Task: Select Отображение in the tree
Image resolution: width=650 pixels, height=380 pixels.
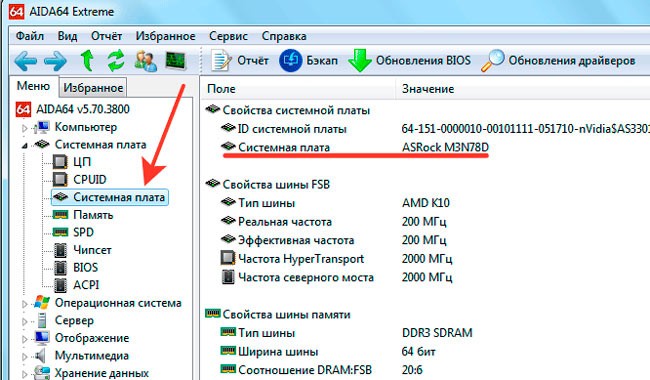Action: (92, 338)
